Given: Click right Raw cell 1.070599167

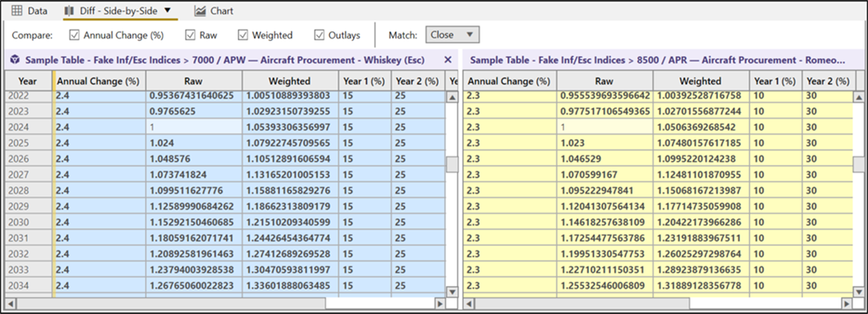Looking at the screenshot, I should (604, 175).
